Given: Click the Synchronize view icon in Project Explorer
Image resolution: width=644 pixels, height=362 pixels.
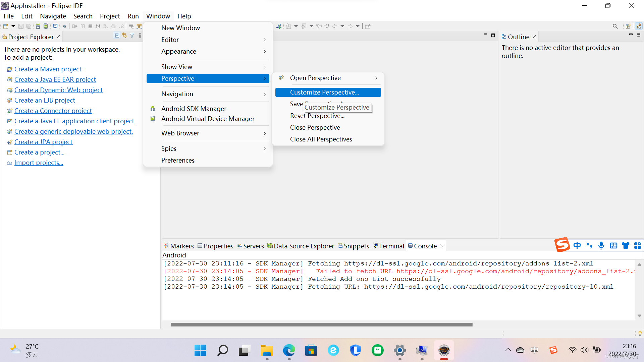Looking at the screenshot, I should tap(123, 36).
